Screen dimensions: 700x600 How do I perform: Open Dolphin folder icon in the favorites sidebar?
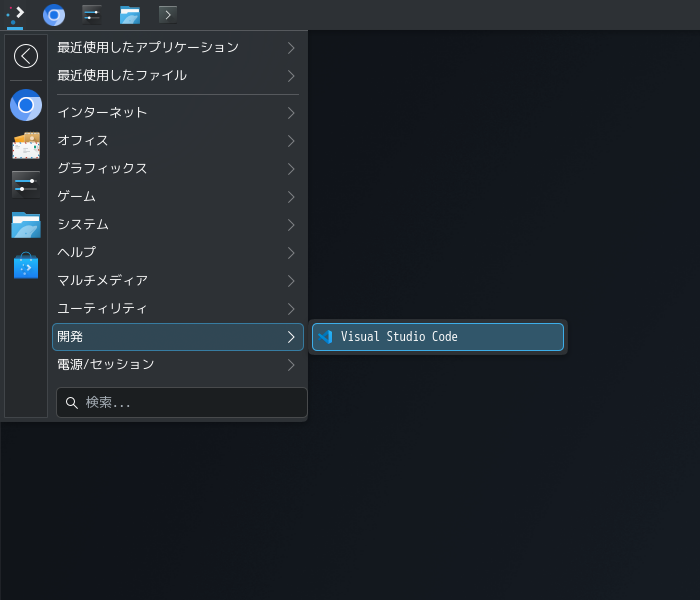click(x=26, y=225)
